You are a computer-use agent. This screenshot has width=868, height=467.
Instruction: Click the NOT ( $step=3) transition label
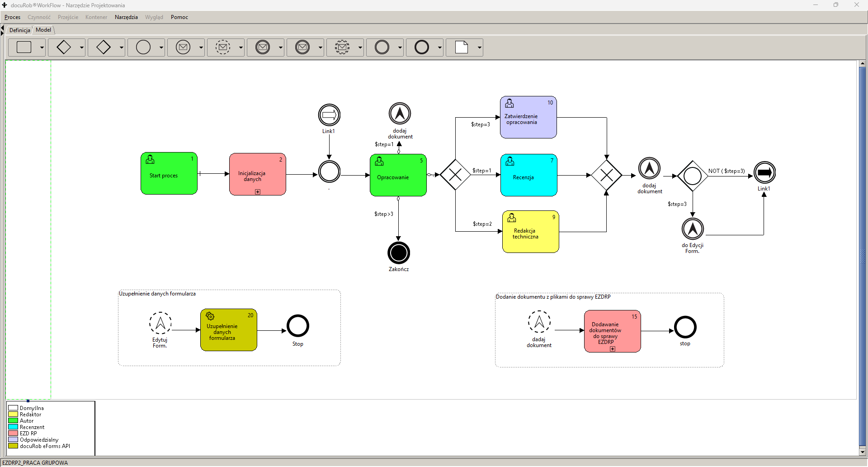pos(726,171)
